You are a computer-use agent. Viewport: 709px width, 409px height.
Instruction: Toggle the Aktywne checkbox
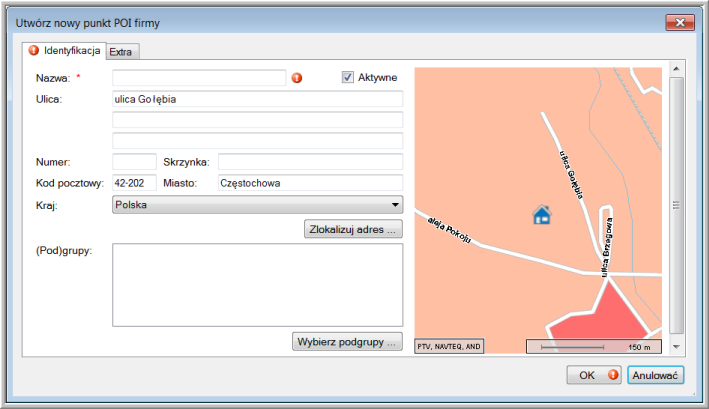(348, 78)
